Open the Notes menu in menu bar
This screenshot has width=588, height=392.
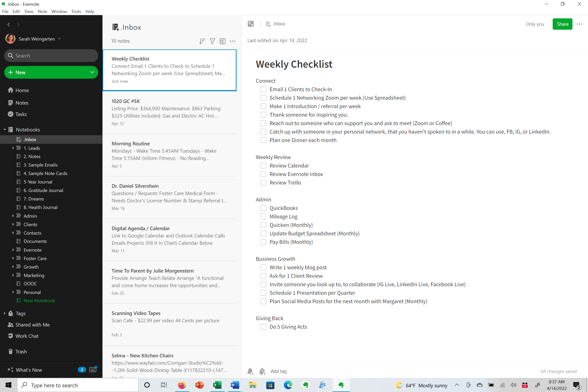pyautogui.click(x=42, y=11)
